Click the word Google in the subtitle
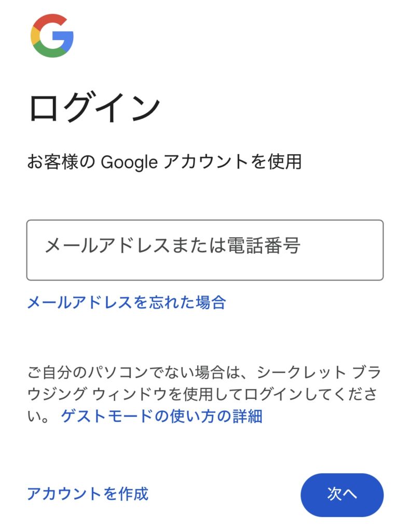This screenshot has height=532, width=410. click(x=129, y=162)
